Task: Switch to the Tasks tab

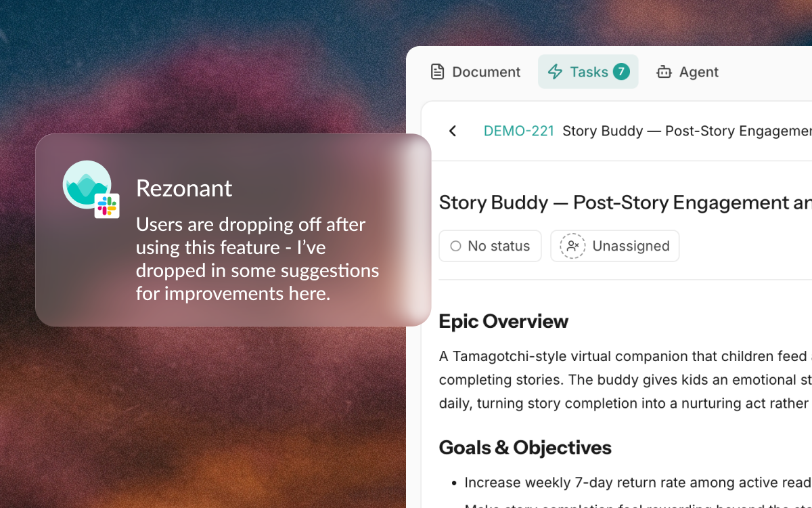Action: [588, 72]
